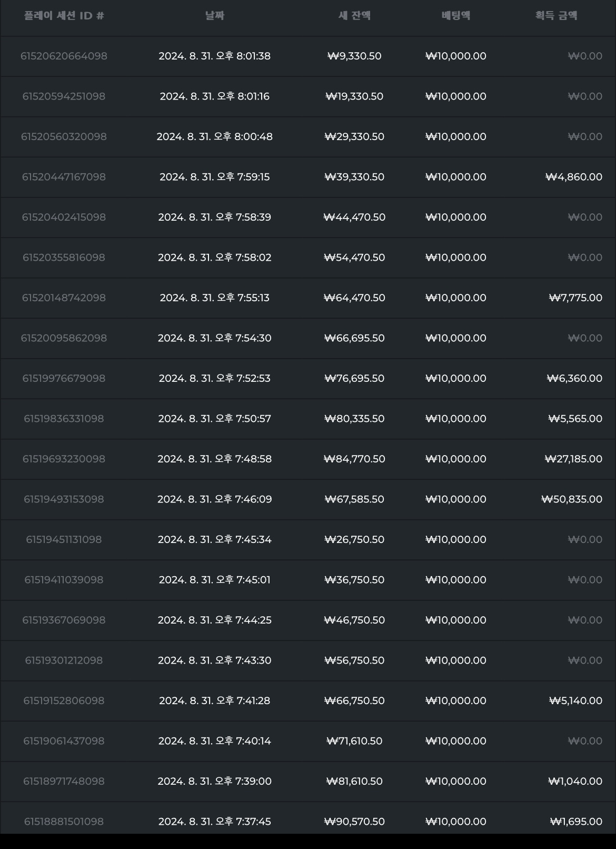Open session 61519693230098 entry

tap(308, 459)
